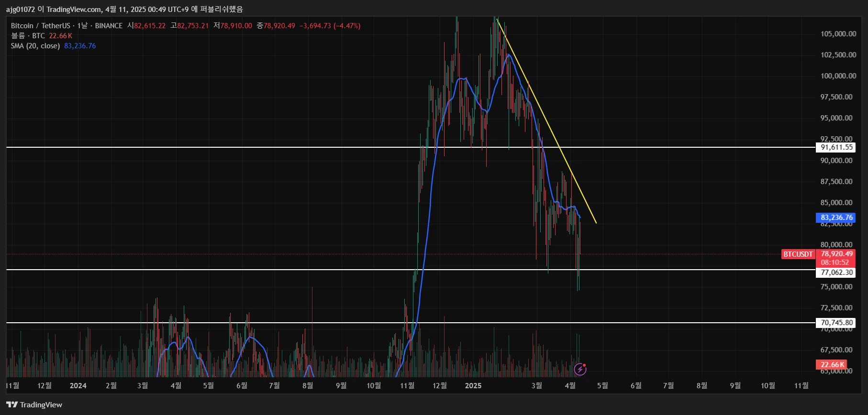Click the red BTCUSDT price tag
Viewport: 868px width, 415px height.
[798, 254]
